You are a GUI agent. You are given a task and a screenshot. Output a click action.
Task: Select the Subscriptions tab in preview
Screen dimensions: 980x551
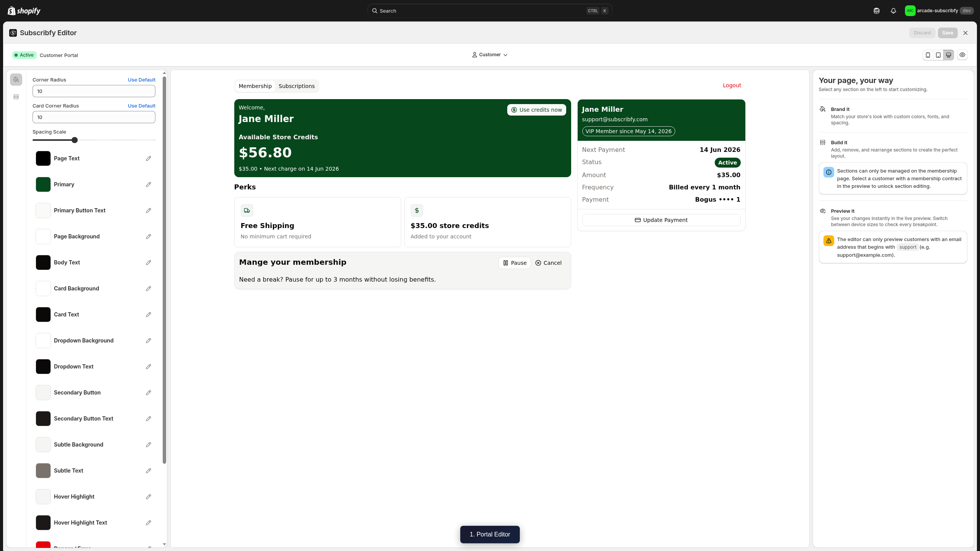(297, 86)
